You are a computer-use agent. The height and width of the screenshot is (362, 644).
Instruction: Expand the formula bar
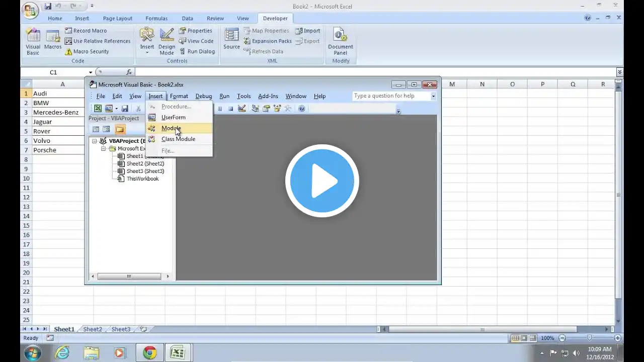pos(620,72)
